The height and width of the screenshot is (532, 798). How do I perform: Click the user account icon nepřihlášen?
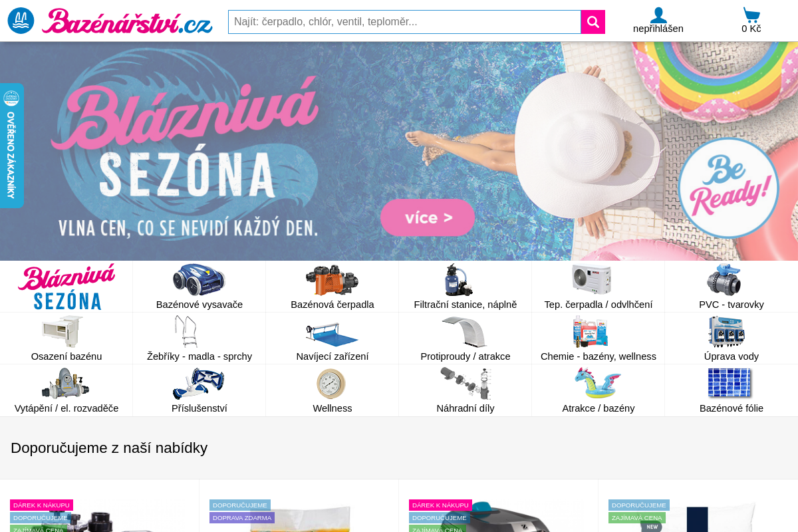(x=658, y=15)
